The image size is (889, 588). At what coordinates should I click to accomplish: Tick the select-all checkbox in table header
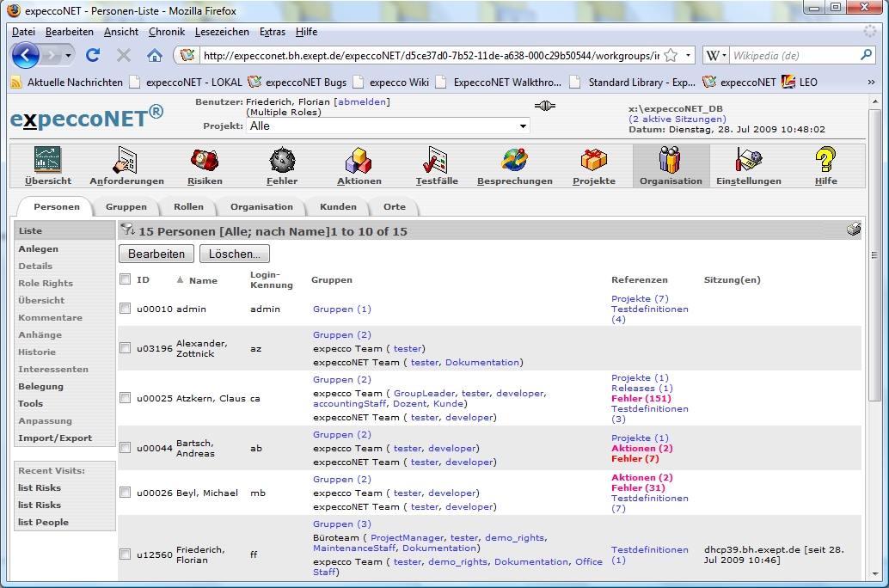pos(126,279)
